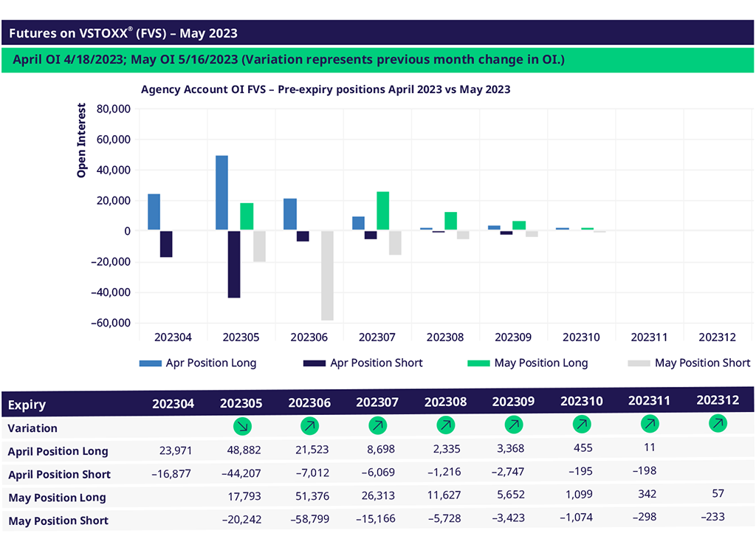This screenshot has height=556, width=756.
Task: Click the April Position Short row label
Action: coord(59,475)
